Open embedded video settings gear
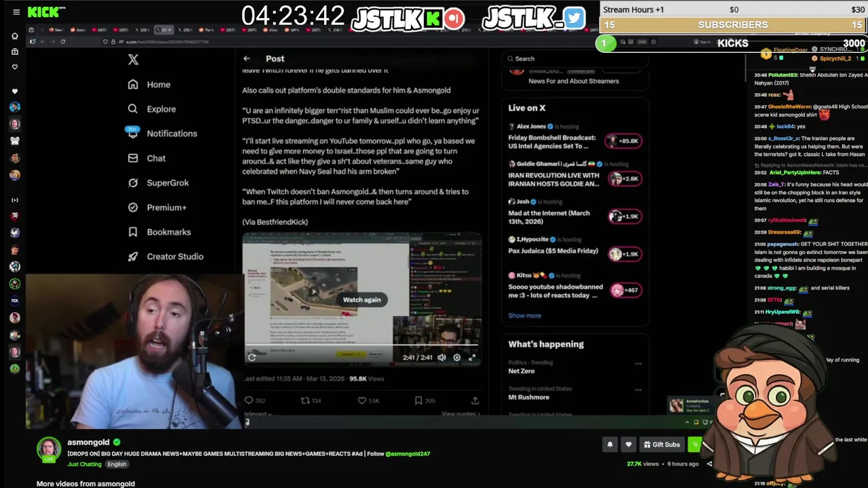The image size is (868, 488). [x=457, y=357]
